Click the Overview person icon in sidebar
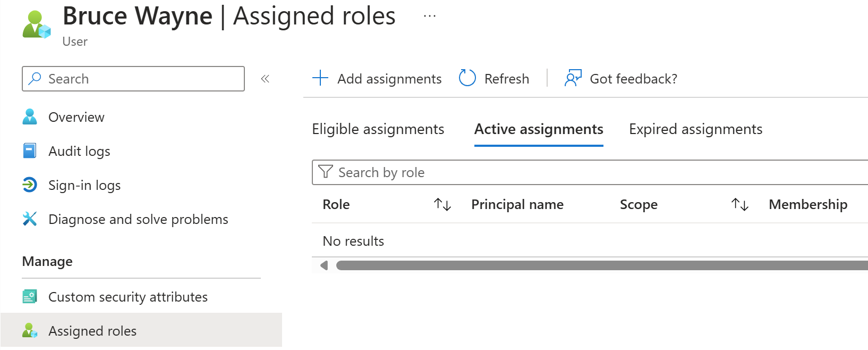 pos(30,117)
